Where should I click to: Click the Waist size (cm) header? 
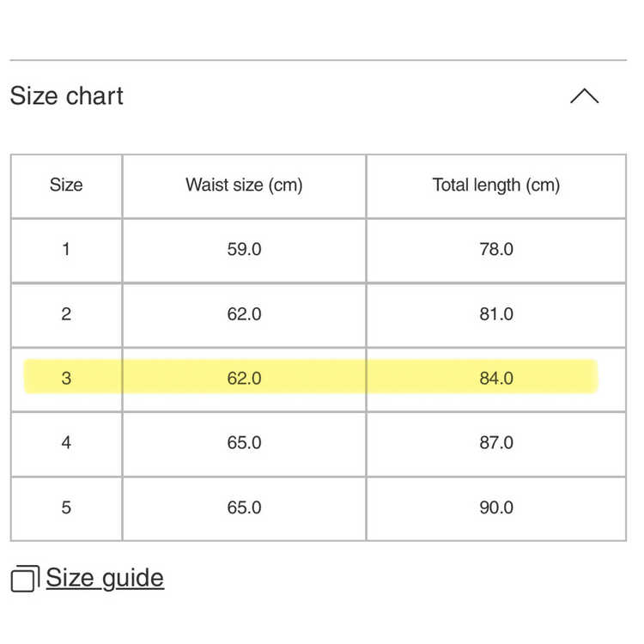click(244, 185)
